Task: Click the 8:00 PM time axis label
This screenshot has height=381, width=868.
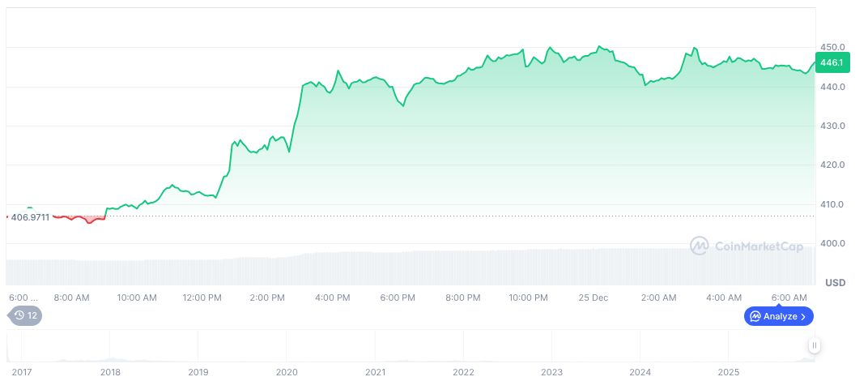Action: tap(463, 298)
